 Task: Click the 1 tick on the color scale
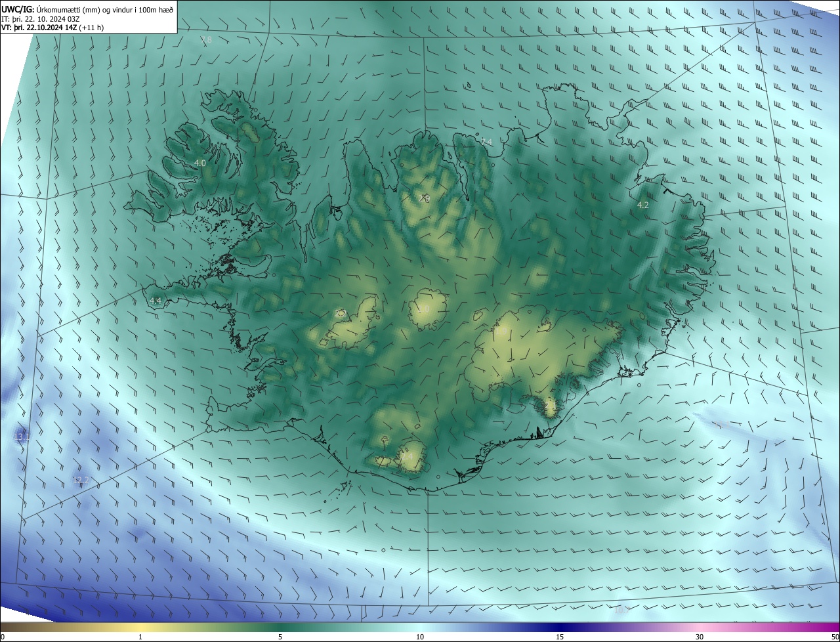pos(140,637)
